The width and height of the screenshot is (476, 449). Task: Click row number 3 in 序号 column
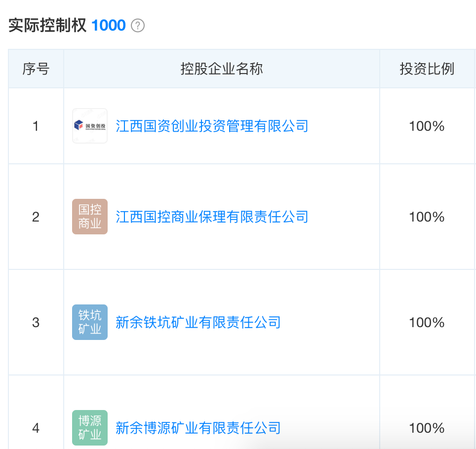click(x=36, y=323)
